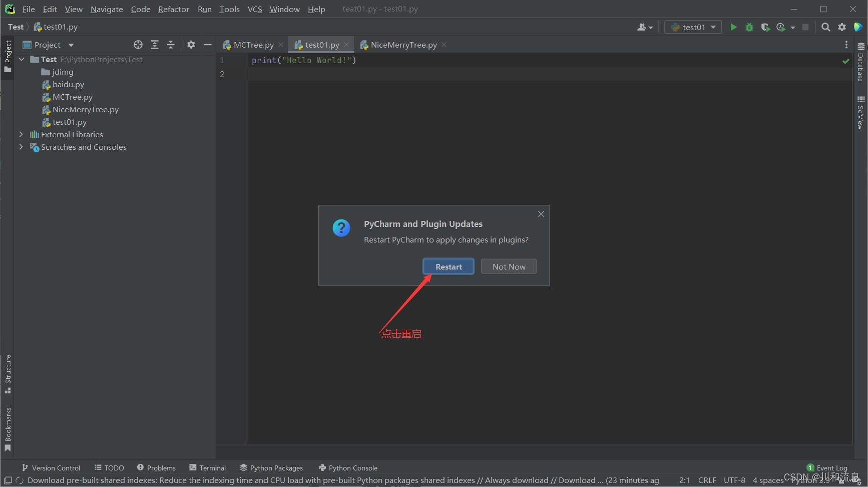Viewport: 868px width, 487px height.
Task: Click the code inspection checkmark
Action: 846,61
